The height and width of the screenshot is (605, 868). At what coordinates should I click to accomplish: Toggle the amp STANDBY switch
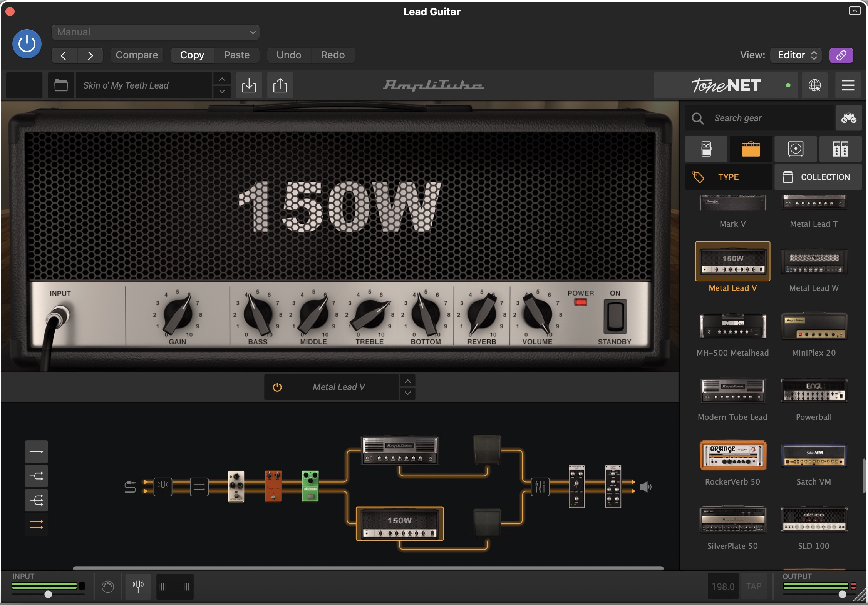615,317
